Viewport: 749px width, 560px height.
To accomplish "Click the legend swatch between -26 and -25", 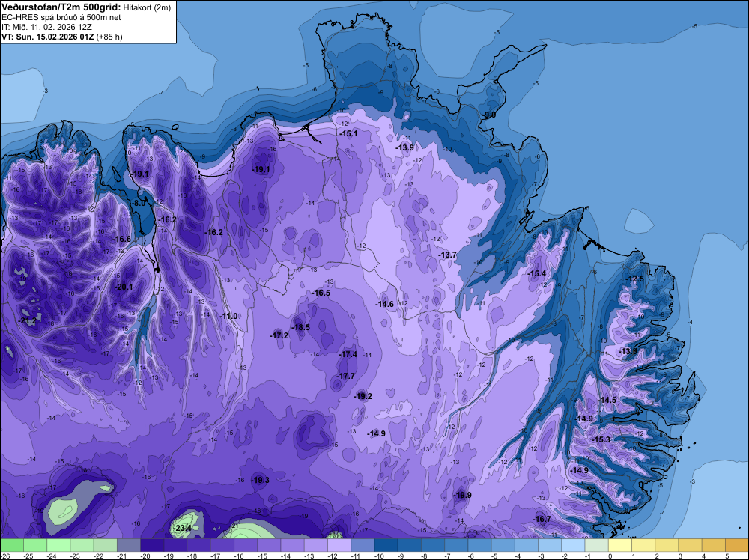I will tap(12, 546).
